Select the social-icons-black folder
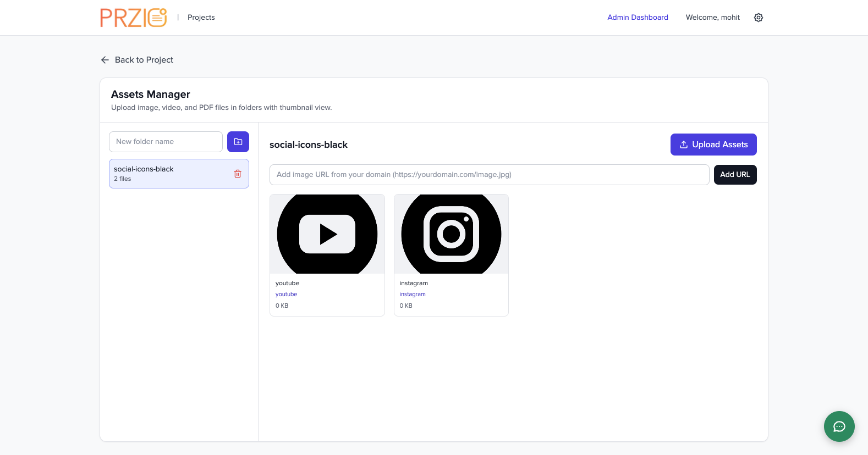The width and height of the screenshot is (868, 455). click(179, 174)
